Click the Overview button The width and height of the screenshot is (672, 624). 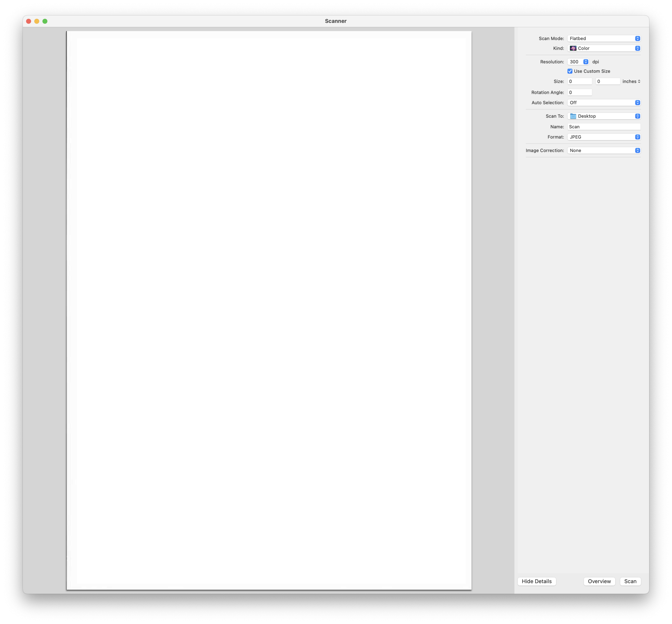click(599, 581)
